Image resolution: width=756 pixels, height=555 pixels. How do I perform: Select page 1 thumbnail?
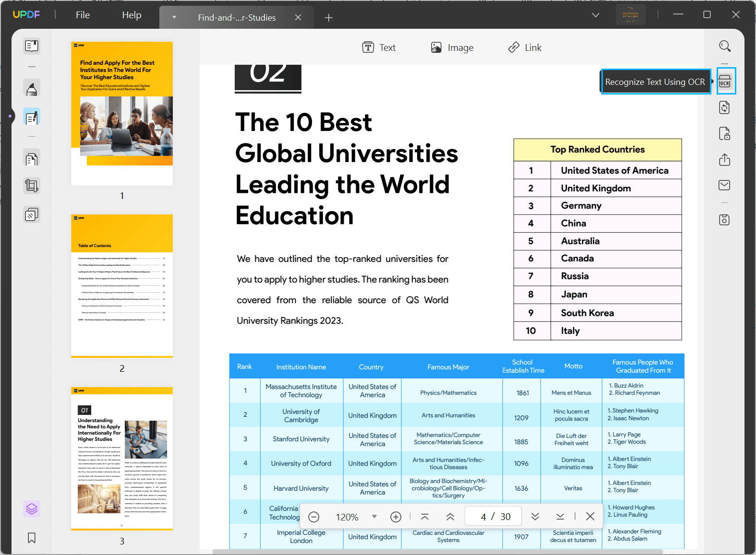pos(122,113)
